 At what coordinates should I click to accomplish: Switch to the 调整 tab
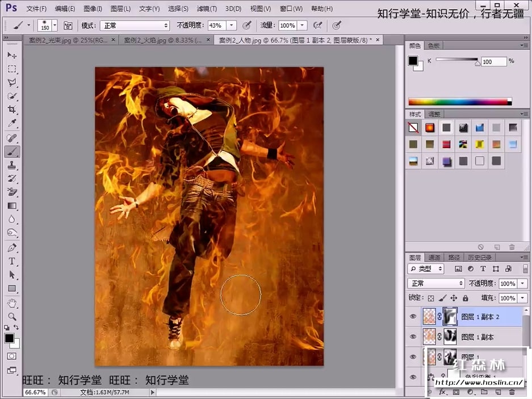tap(434, 114)
